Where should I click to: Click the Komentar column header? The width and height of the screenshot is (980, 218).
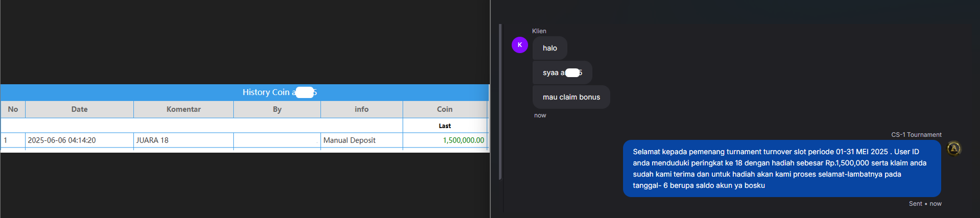click(183, 109)
